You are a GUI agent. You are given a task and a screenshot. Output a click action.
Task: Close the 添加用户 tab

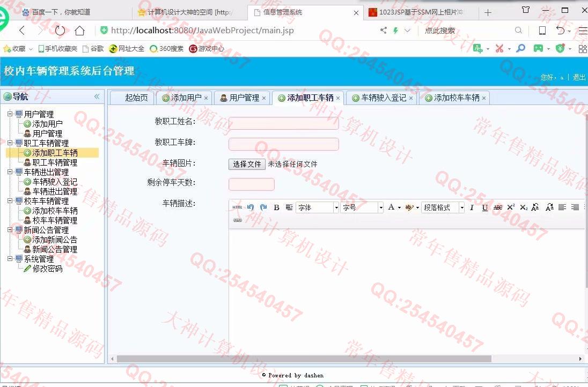206,98
